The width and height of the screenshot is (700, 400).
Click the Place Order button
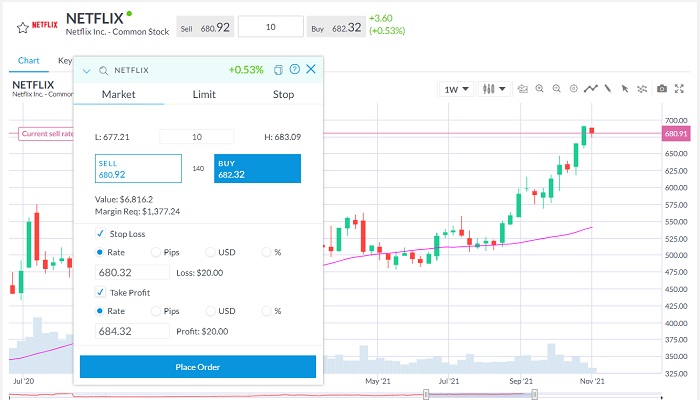click(198, 367)
